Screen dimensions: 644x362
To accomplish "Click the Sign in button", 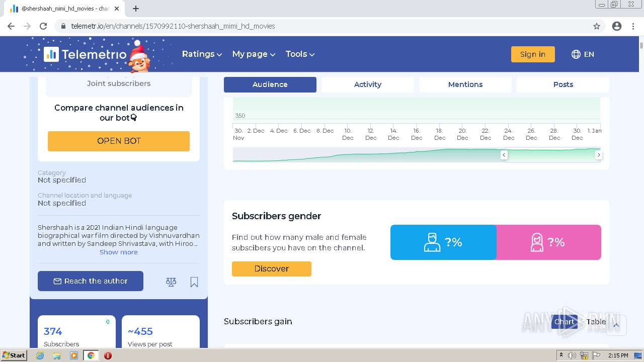I will pos(533,54).
